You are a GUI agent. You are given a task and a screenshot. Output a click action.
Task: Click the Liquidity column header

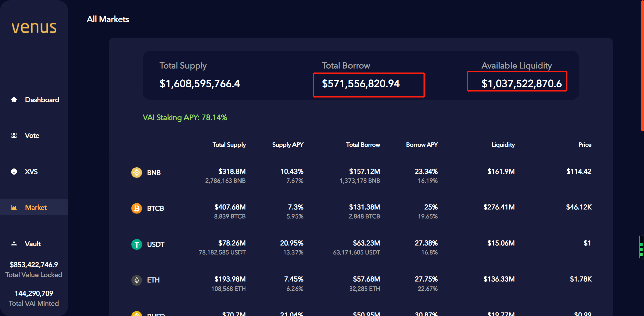click(x=503, y=145)
